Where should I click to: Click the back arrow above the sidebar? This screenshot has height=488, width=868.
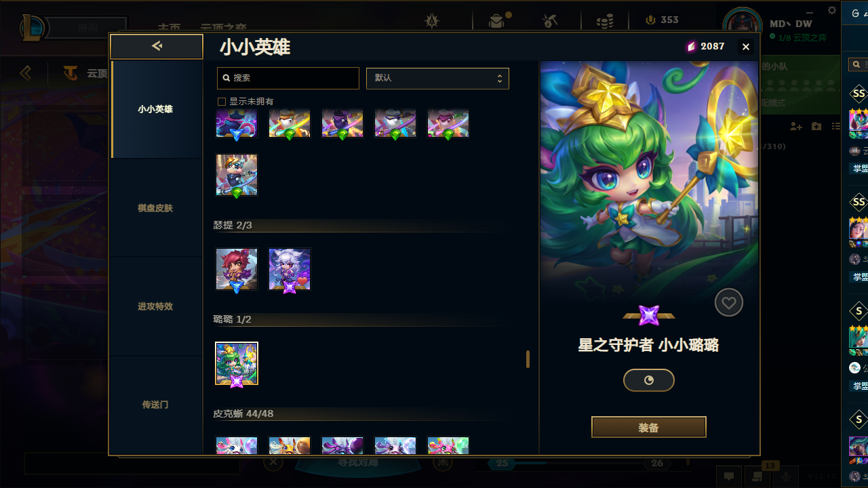pos(157,46)
